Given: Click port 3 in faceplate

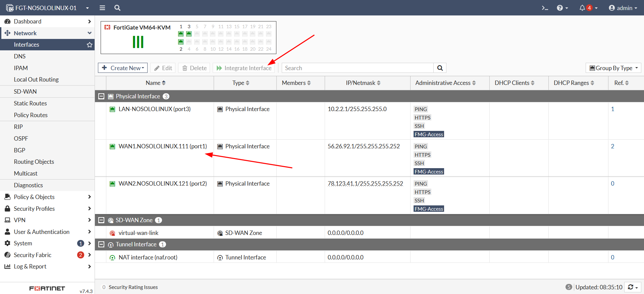Looking at the screenshot, I should (189, 34).
